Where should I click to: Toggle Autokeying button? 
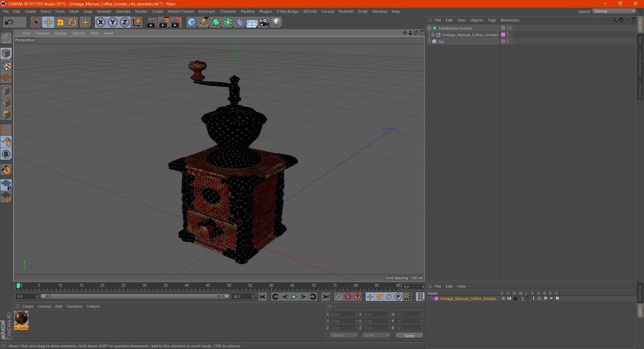click(348, 297)
